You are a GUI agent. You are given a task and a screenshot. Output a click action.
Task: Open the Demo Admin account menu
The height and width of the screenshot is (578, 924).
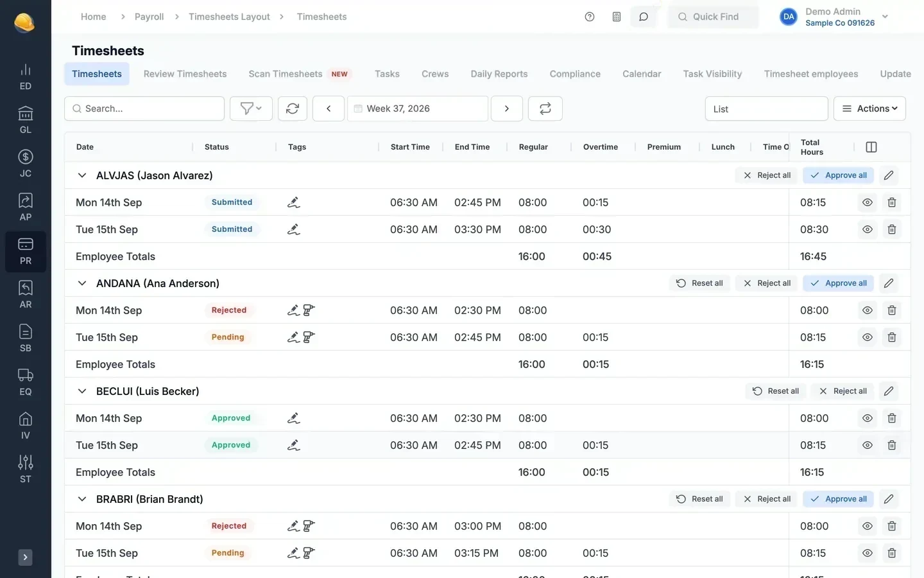pyautogui.click(x=834, y=17)
